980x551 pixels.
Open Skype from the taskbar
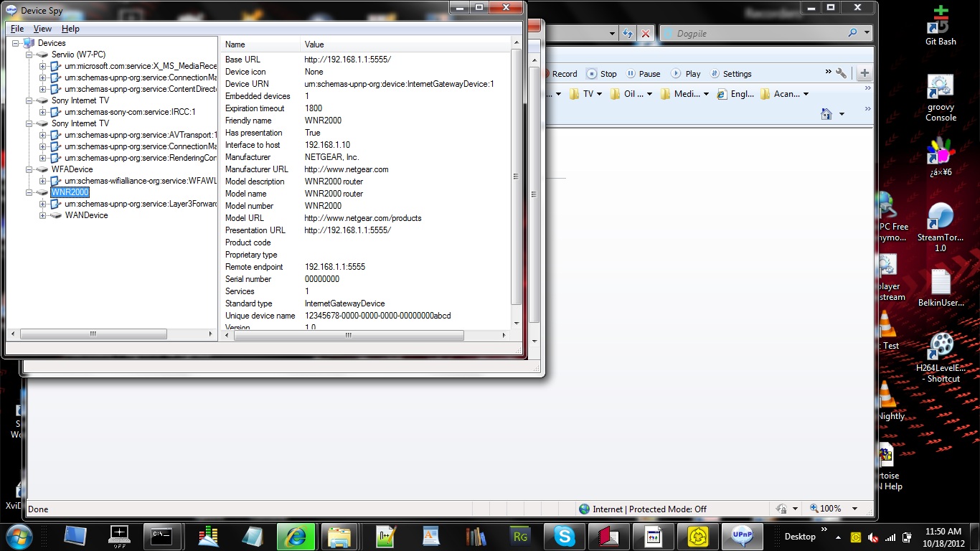tap(564, 536)
